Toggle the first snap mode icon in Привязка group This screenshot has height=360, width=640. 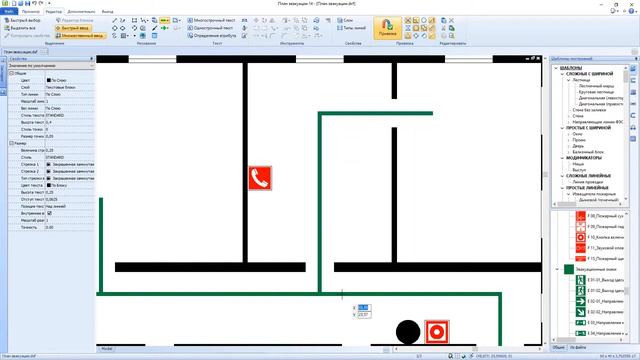pos(408,20)
